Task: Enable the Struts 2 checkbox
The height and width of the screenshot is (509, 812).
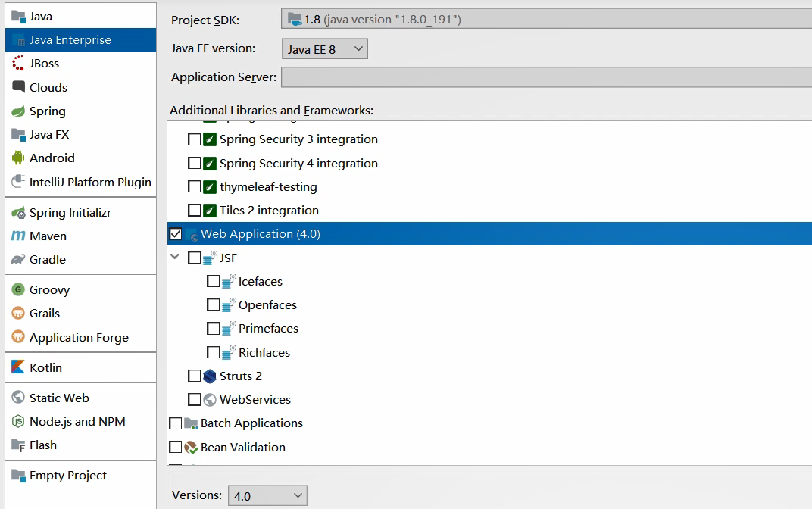Action: [194, 376]
